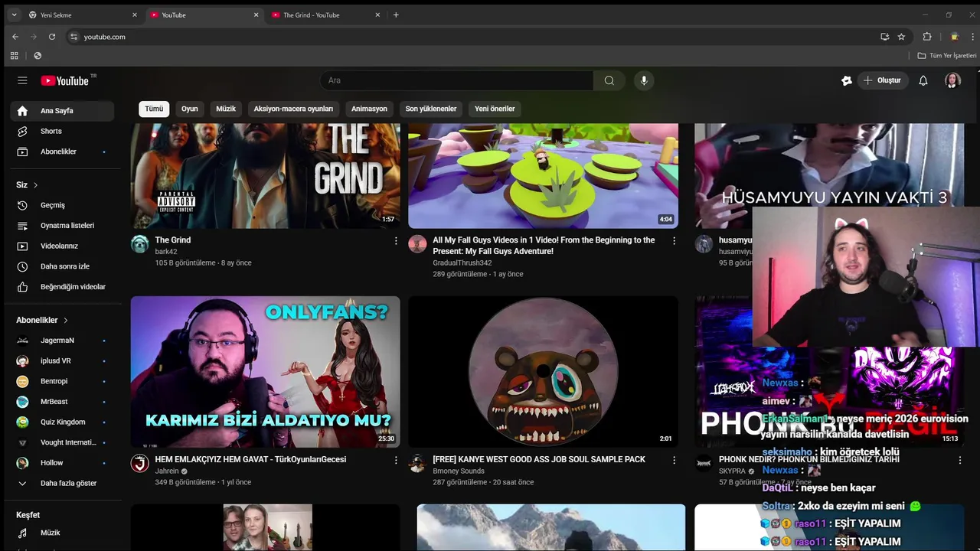Bookmark this page with star icon
This screenshot has height=551, width=980.
(x=901, y=37)
